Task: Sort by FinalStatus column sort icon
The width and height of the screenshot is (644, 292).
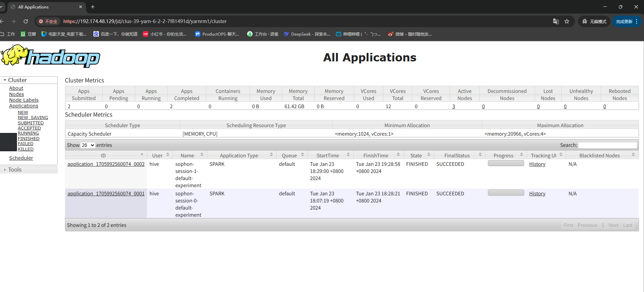Action: 480,155
